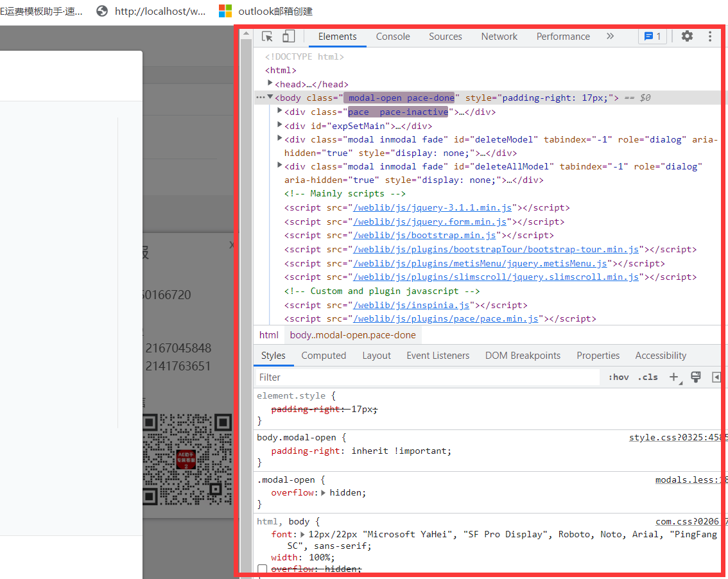Click the QR code image in the modal

tap(187, 459)
